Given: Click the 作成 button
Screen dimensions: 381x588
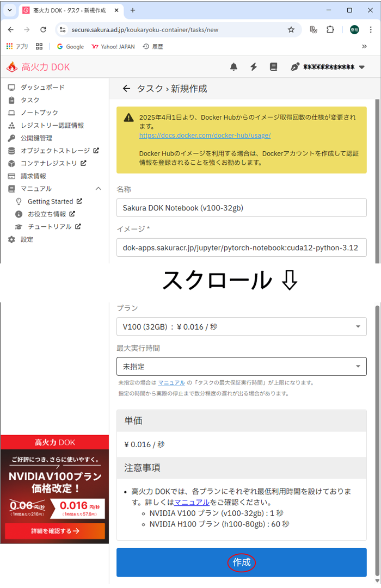Looking at the screenshot, I should 241,562.
